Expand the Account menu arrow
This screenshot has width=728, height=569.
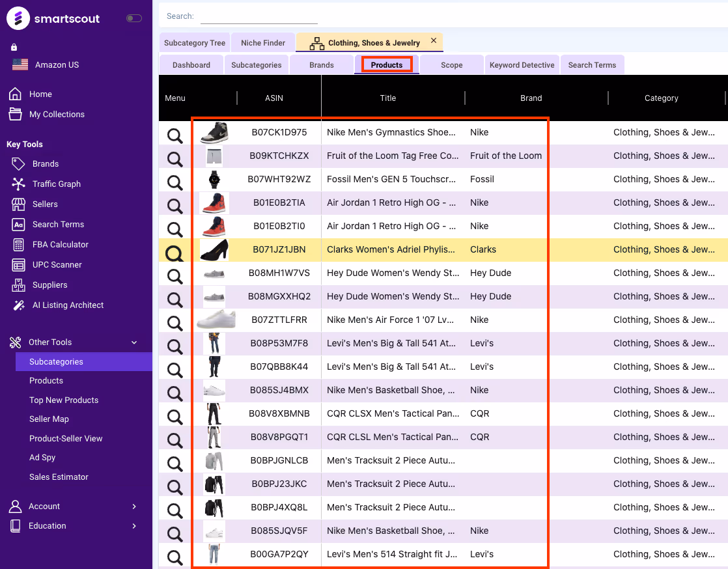[x=134, y=507]
